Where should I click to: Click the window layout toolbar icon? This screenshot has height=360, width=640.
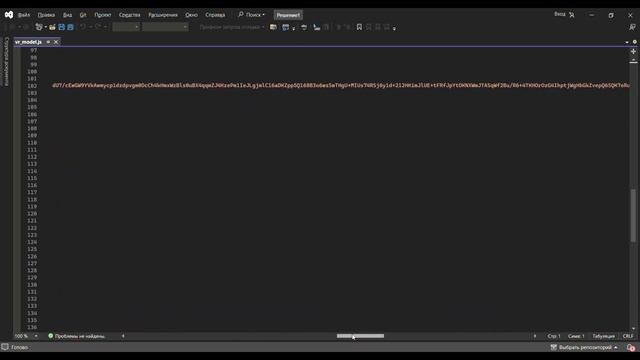pyautogui.click(x=286, y=27)
